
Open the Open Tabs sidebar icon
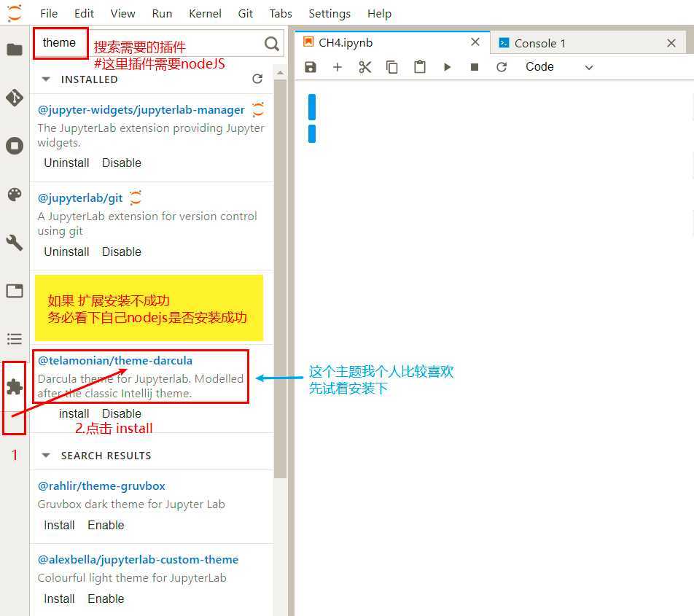point(15,291)
